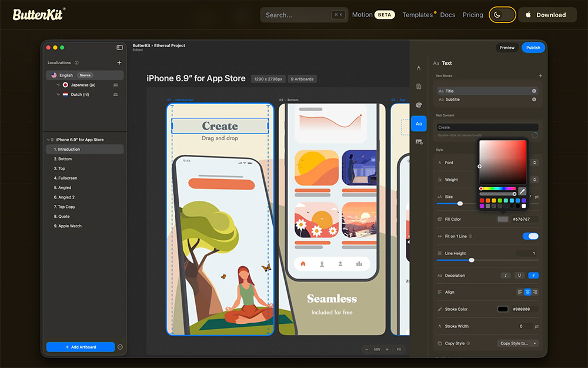Choose the white preset color swatch

(524, 205)
